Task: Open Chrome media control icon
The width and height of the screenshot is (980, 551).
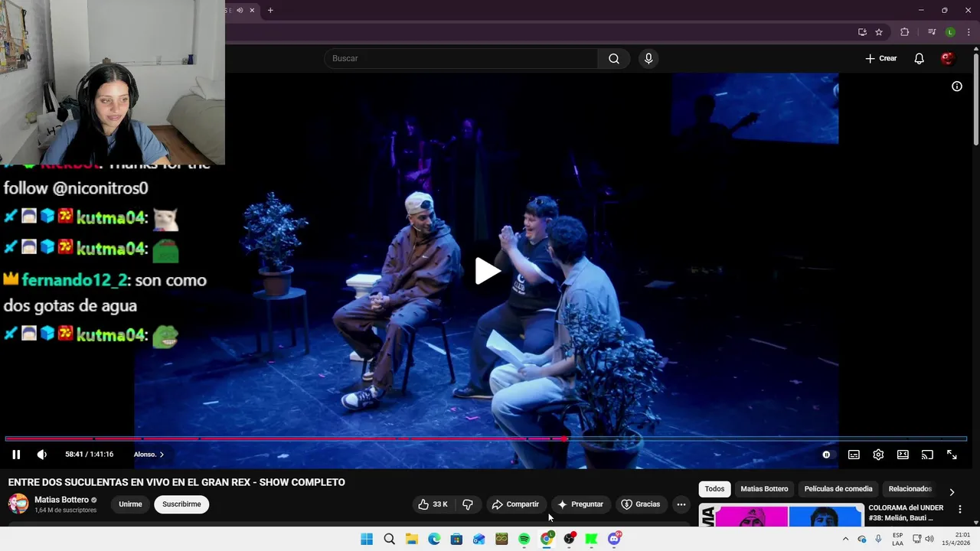Action: pos(932,32)
